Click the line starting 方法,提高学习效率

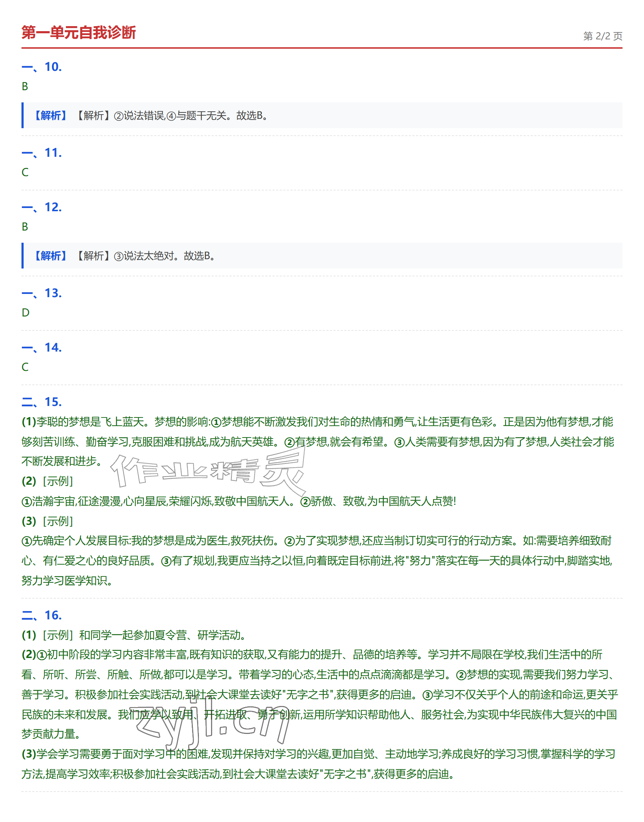pyautogui.click(x=238, y=774)
